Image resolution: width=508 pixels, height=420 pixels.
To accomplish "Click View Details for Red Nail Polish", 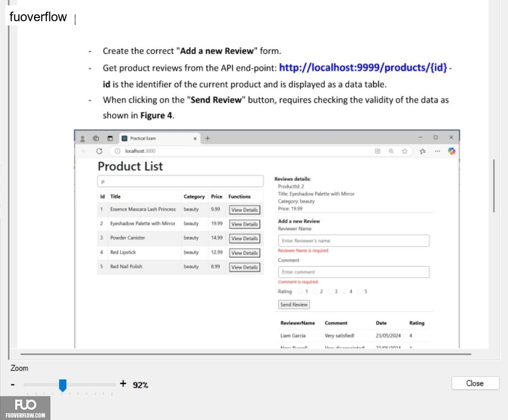I will tap(245, 267).
